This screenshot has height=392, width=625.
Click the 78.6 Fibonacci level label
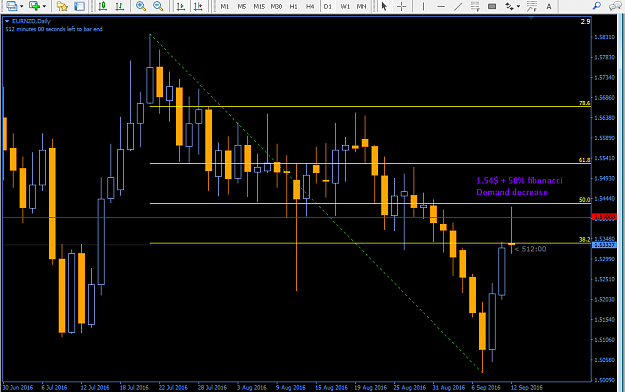pyautogui.click(x=584, y=103)
